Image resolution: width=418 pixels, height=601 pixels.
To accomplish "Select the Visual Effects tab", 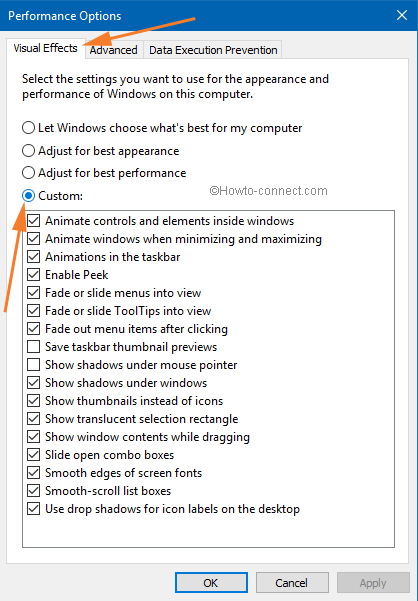I will coord(46,48).
